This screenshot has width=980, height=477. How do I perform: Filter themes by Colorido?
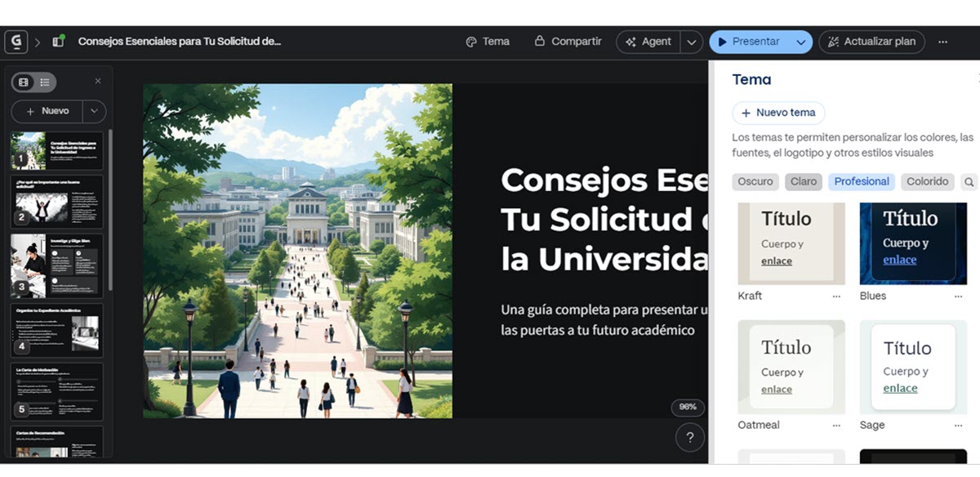[x=928, y=181]
